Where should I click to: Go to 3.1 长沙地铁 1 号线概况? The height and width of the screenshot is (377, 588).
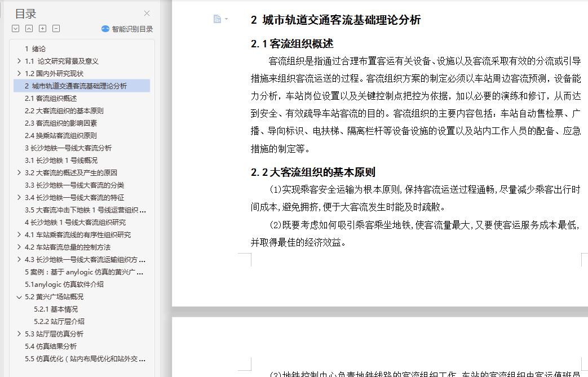coord(61,160)
